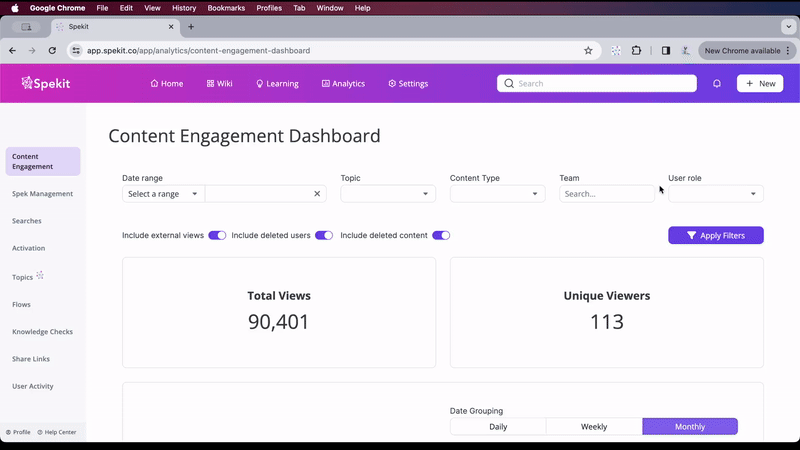Click the Topics sparkle icon
Viewport: 800px width, 450px height.
click(x=40, y=275)
